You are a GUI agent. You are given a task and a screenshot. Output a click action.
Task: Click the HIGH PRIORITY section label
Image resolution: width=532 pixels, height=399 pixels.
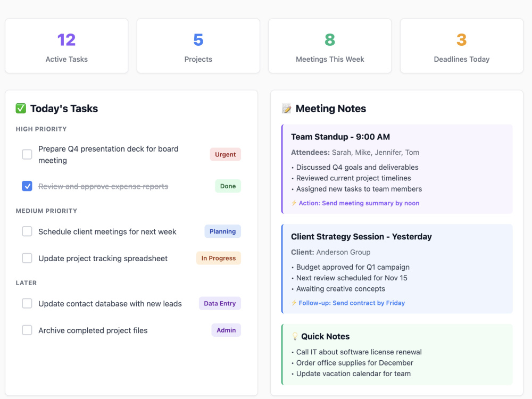coord(41,129)
